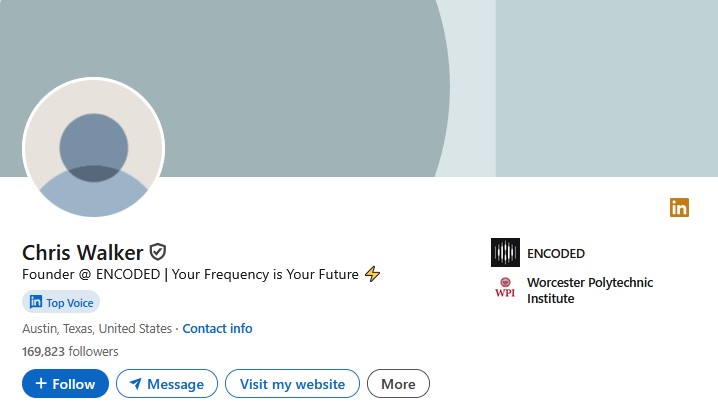This screenshot has height=415, width=718.
Task: Send a message using the Message button
Action: click(166, 384)
